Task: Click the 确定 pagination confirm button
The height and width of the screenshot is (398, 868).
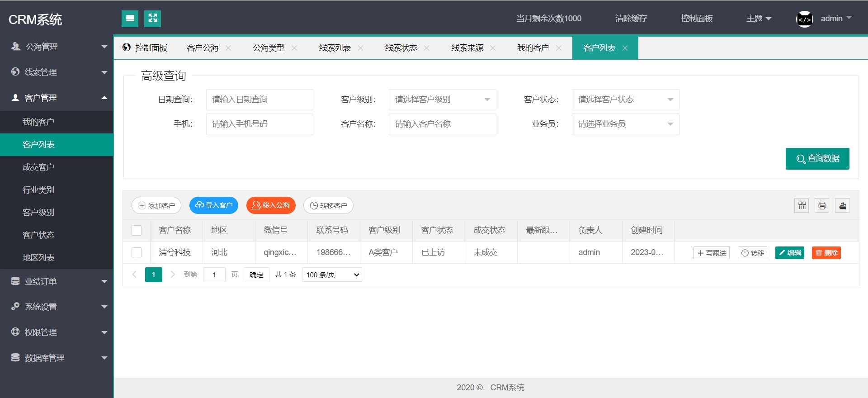Action: coord(256,275)
